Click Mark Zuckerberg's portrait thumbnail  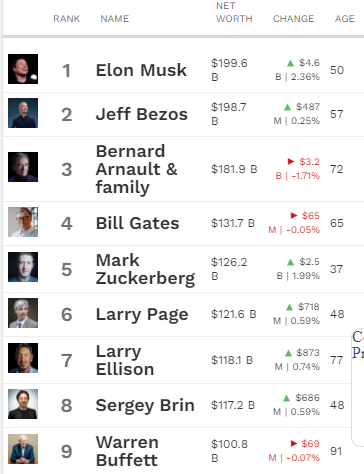coord(23,267)
